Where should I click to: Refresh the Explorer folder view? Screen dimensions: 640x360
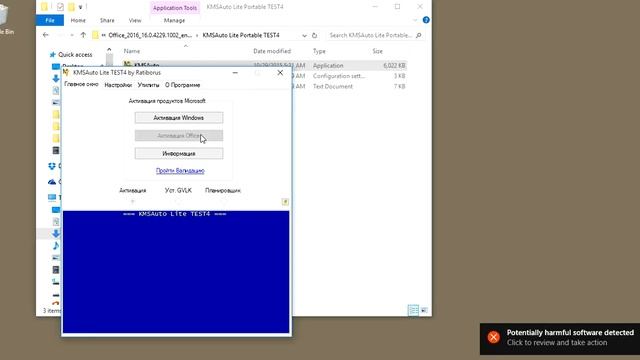pyautogui.click(x=315, y=36)
